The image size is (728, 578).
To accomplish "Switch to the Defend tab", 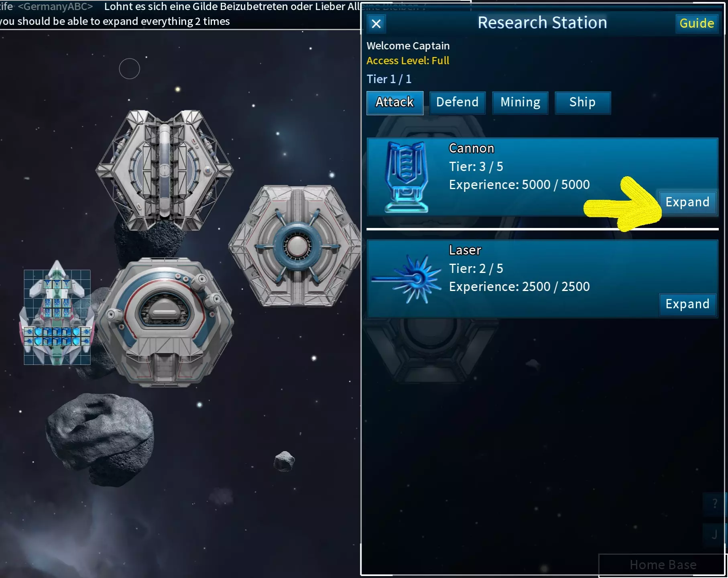I will click(458, 102).
